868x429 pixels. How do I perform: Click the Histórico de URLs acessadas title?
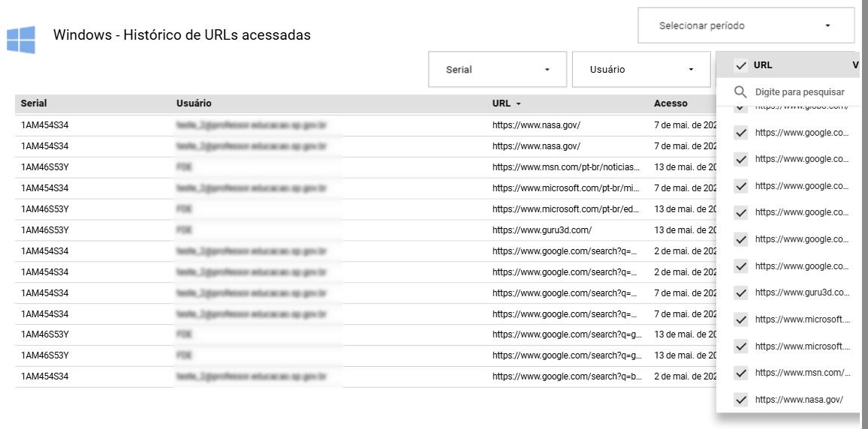click(x=182, y=34)
